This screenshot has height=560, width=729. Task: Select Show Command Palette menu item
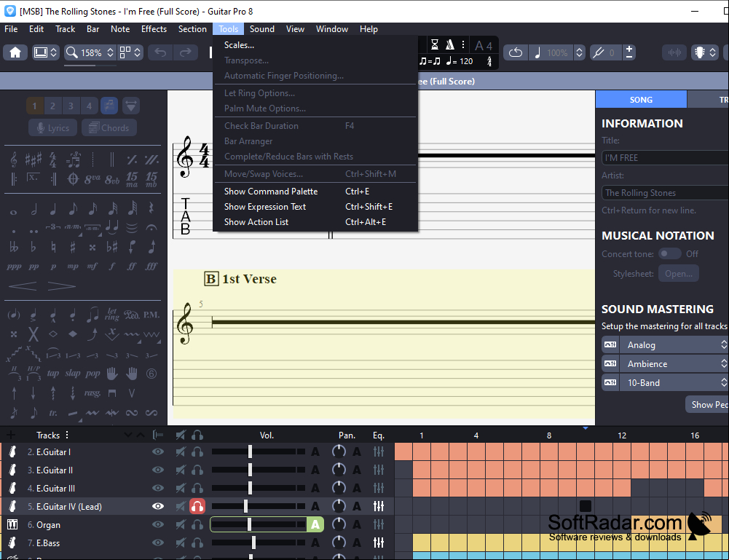tap(315, 192)
